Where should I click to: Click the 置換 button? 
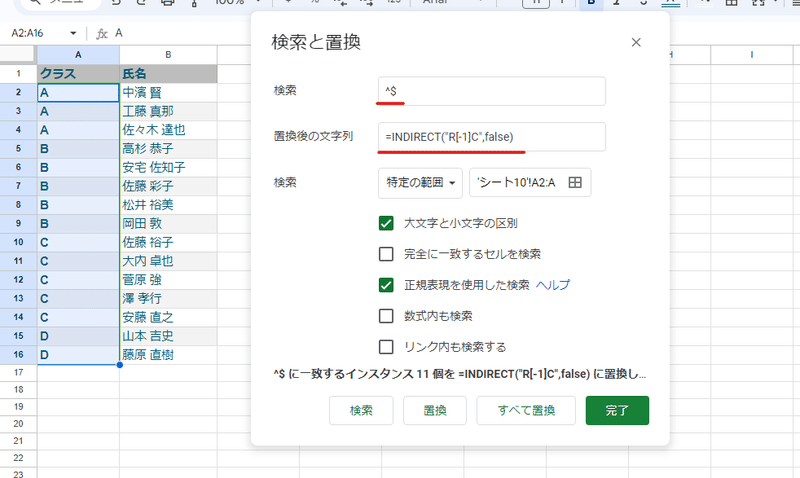[x=435, y=410]
